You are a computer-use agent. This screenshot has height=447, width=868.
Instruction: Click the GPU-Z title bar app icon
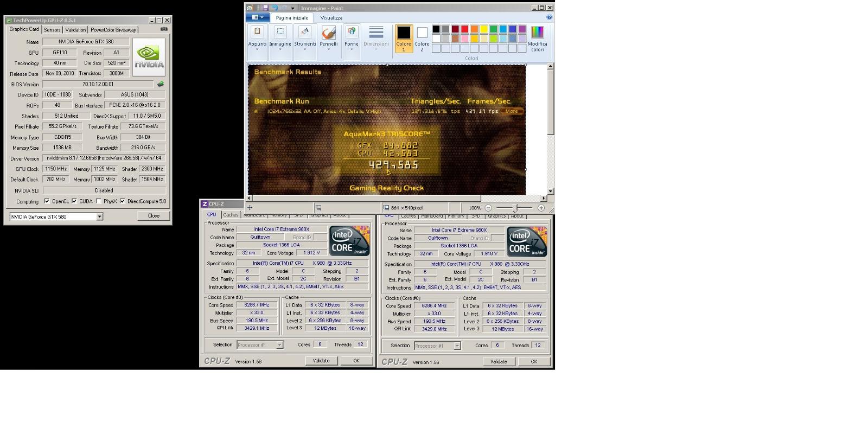pyautogui.click(x=9, y=20)
